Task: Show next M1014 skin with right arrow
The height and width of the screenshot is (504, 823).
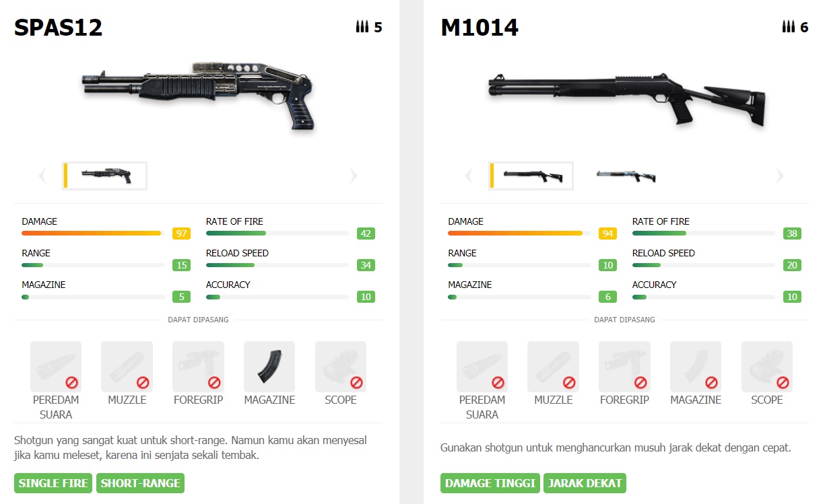Action: (780, 176)
